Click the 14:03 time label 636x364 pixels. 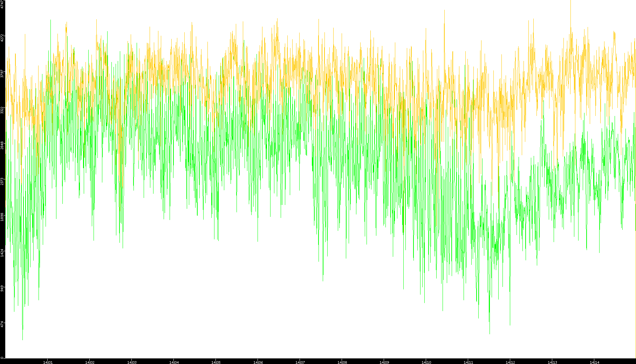point(132,362)
